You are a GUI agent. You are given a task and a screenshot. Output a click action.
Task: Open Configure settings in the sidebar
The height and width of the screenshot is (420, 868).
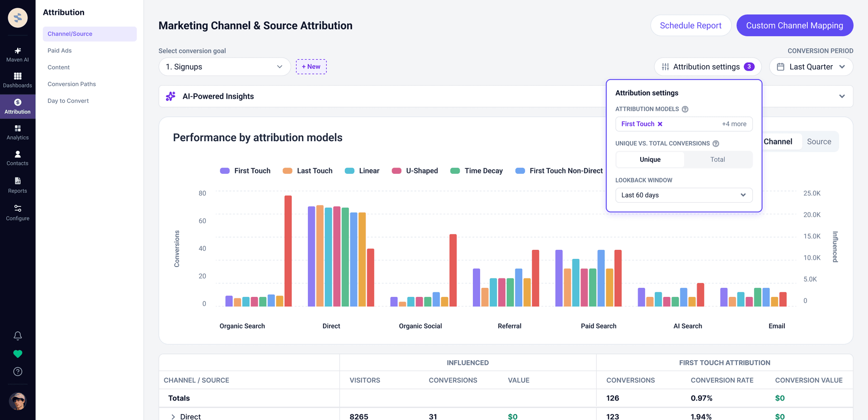pos(18,213)
